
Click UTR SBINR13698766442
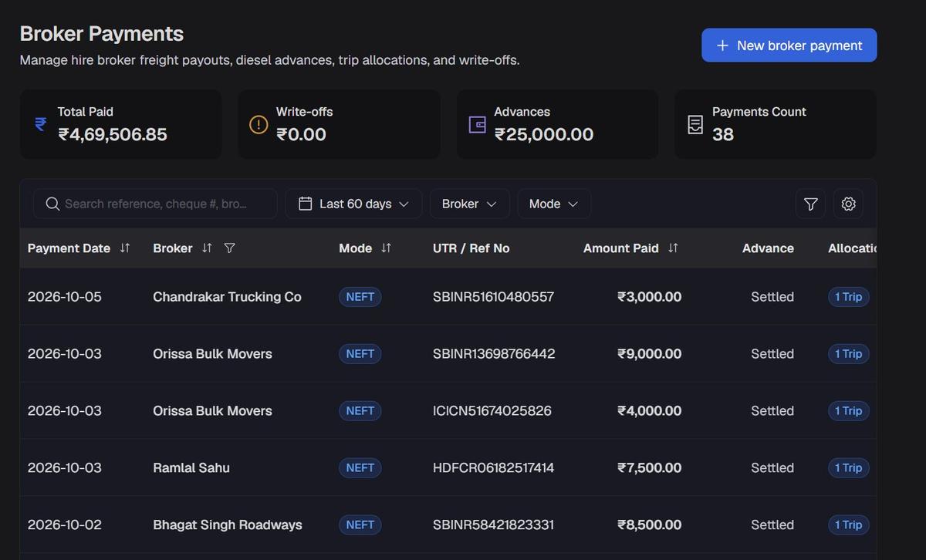494,354
